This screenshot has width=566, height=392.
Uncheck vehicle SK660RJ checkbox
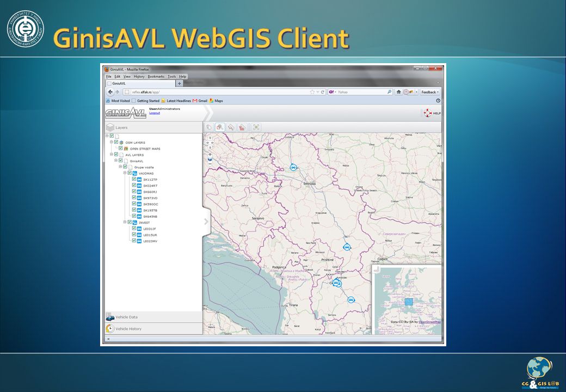[134, 191]
